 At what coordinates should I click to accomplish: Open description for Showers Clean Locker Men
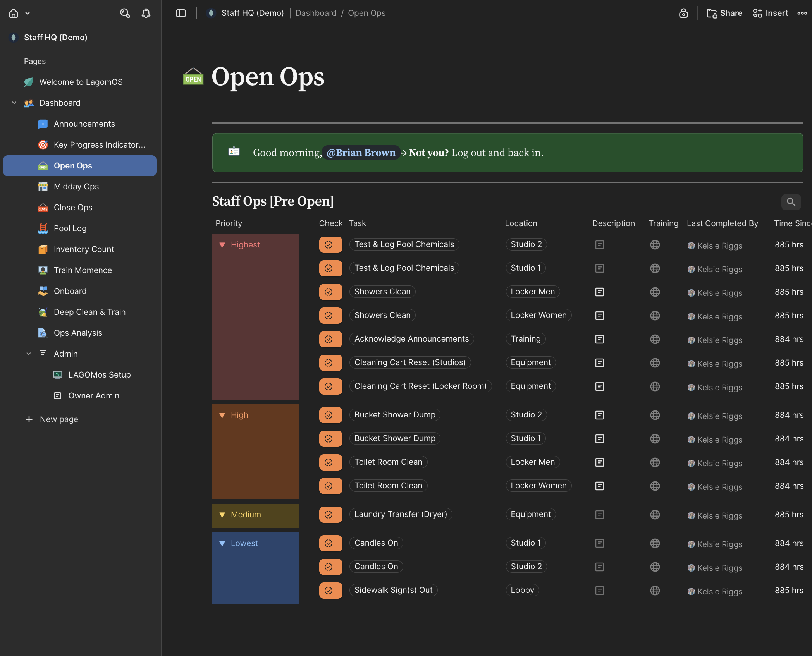[600, 292]
